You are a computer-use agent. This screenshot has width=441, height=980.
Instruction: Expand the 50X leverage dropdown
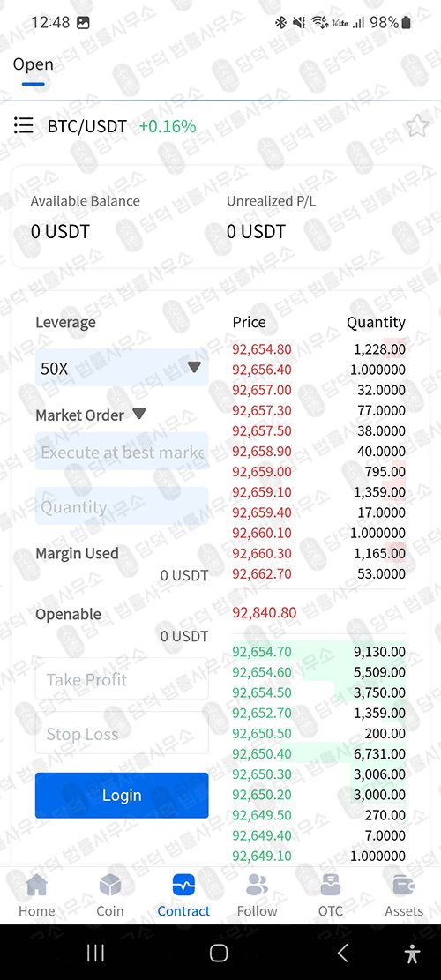122,368
